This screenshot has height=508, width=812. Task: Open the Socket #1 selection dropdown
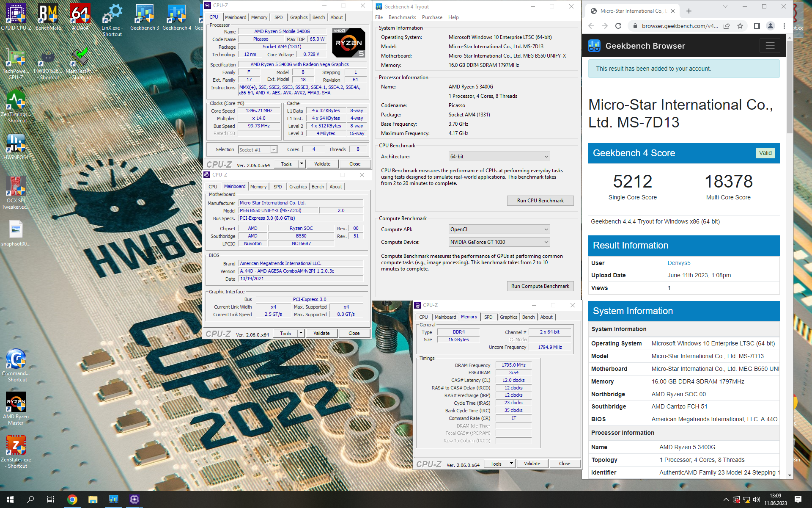tap(258, 149)
